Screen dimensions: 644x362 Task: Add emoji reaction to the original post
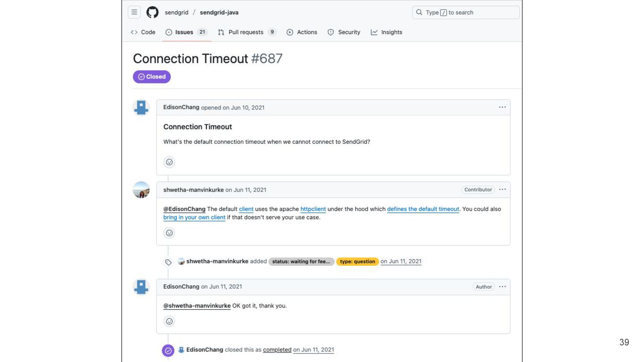pos(169,162)
